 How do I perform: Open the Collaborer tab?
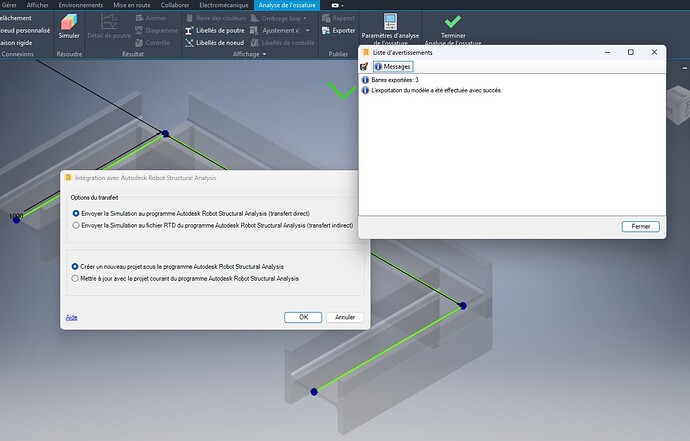coord(175,5)
